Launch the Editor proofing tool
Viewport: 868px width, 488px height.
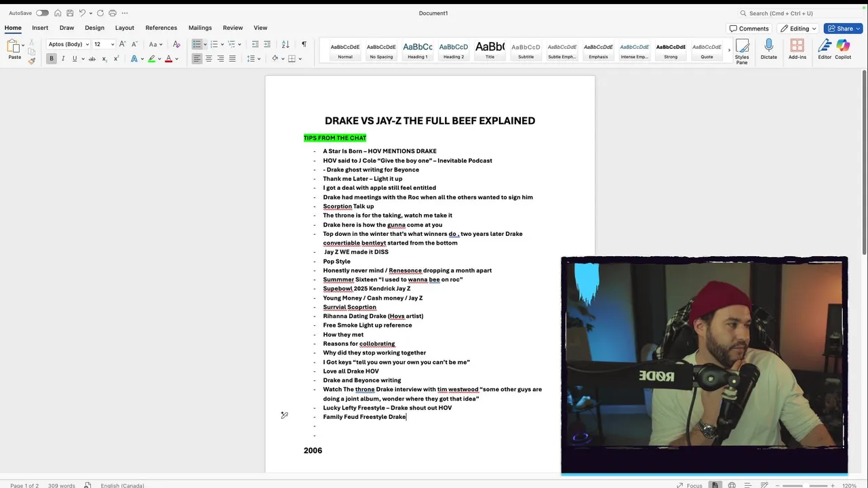click(x=825, y=49)
